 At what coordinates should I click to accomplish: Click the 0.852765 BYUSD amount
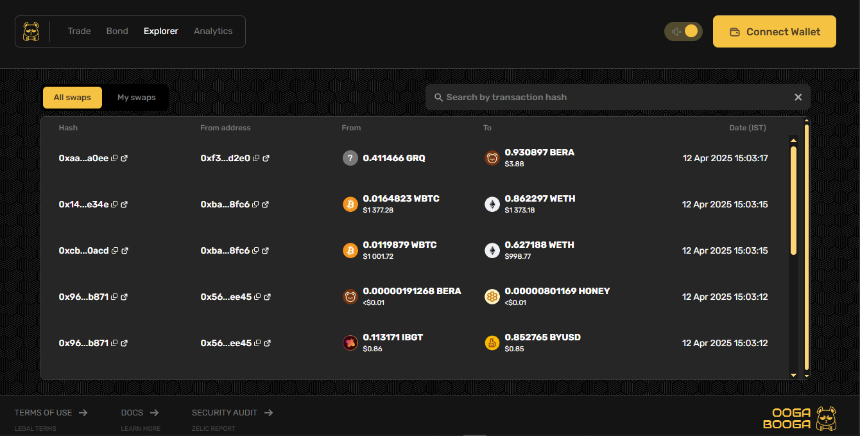pos(542,337)
